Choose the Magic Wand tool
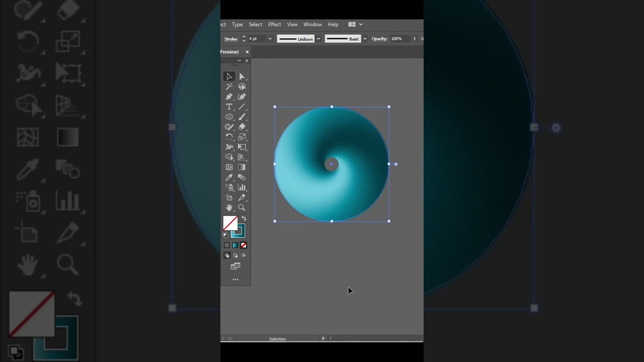This screenshot has width=644, height=362. [x=229, y=86]
